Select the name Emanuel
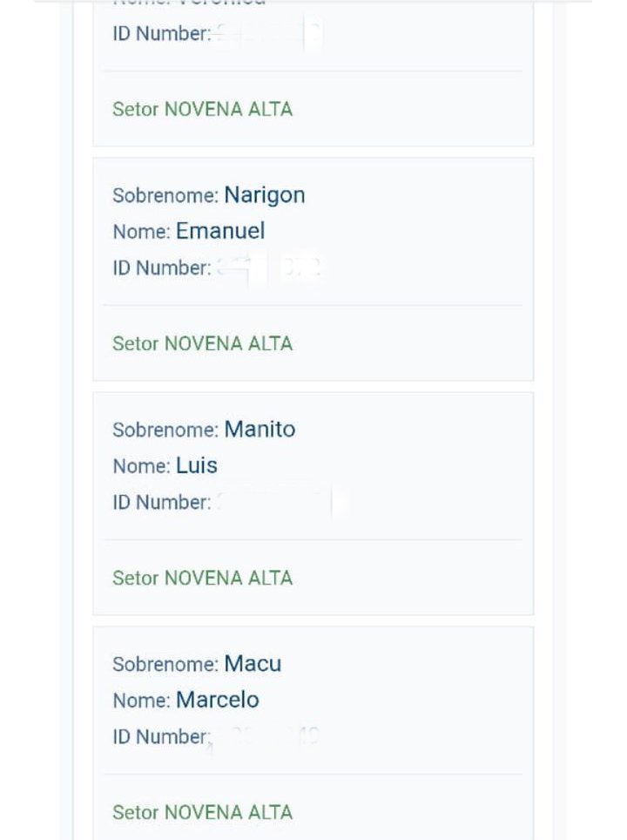 point(220,231)
